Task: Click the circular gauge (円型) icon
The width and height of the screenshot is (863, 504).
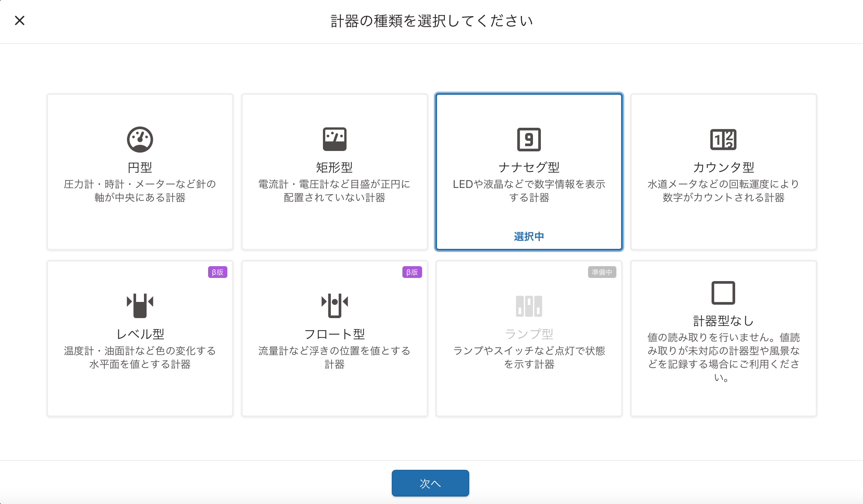Action: coord(140,140)
